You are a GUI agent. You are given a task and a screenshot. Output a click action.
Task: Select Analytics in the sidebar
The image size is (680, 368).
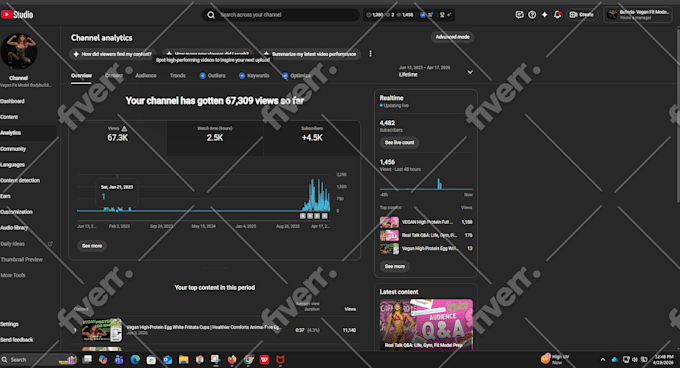(10, 133)
